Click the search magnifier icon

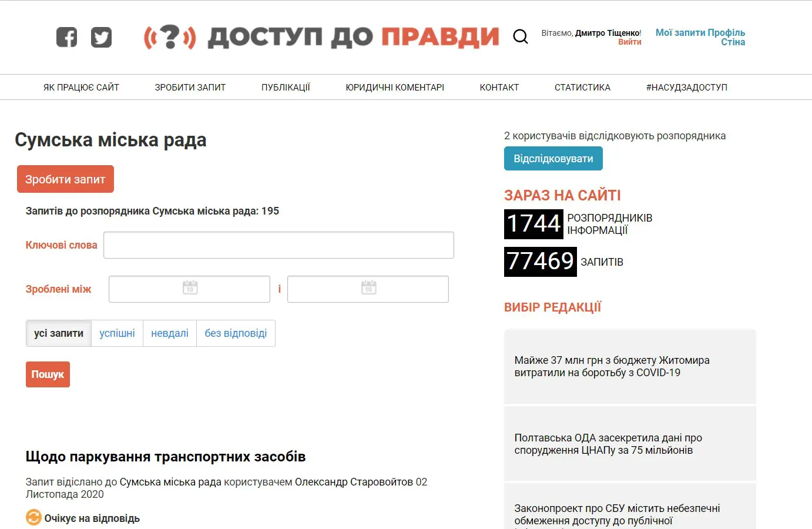(521, 36)
